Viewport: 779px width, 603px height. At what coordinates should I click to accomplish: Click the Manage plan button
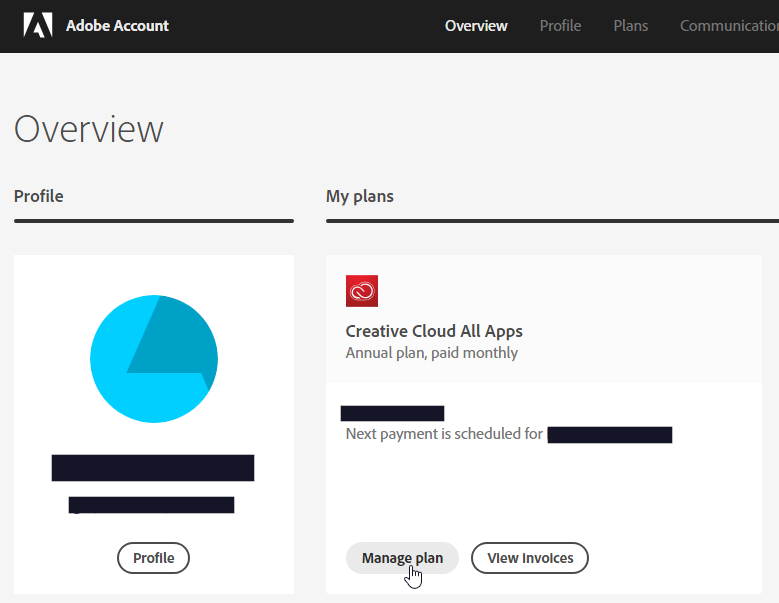[x=402, y=558]
